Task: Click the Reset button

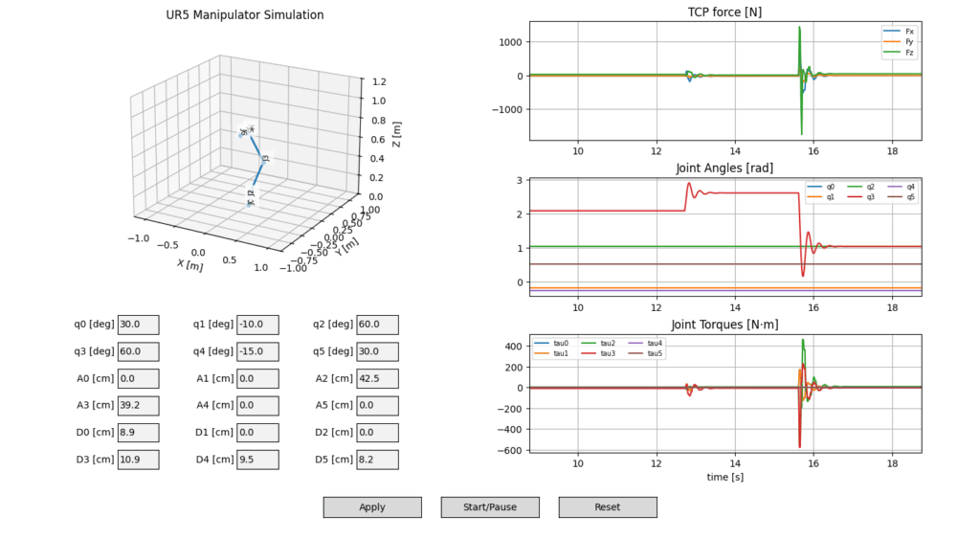Action: 608,507
